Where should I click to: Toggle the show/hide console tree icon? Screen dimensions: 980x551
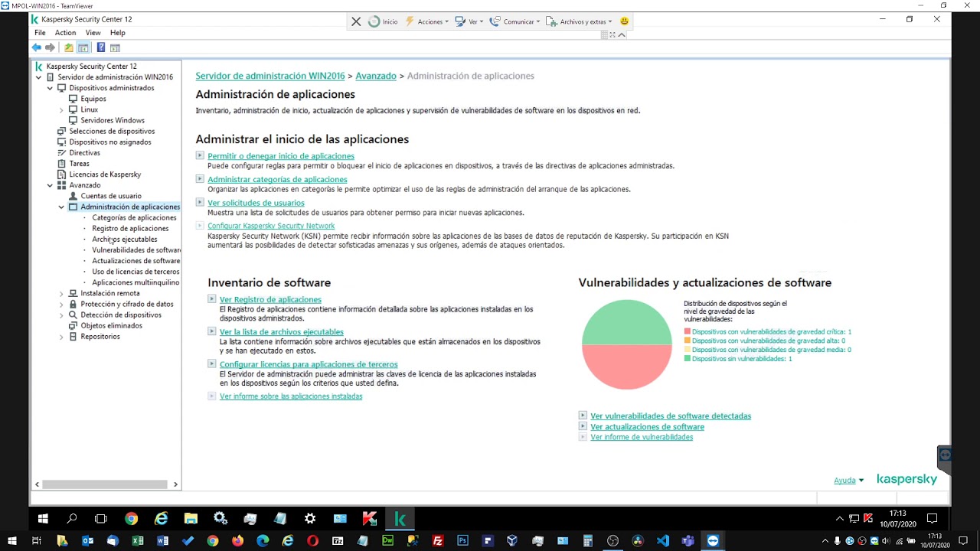pos(83,47)
